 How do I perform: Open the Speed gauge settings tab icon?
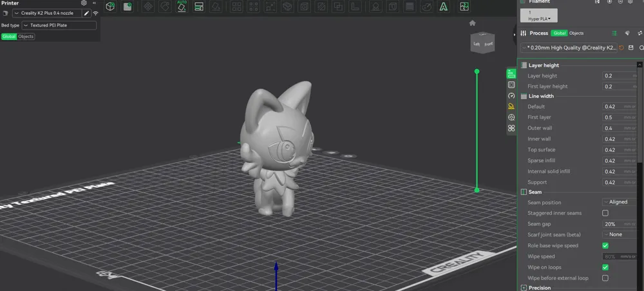pyautogui.click(x=511, y=96)
